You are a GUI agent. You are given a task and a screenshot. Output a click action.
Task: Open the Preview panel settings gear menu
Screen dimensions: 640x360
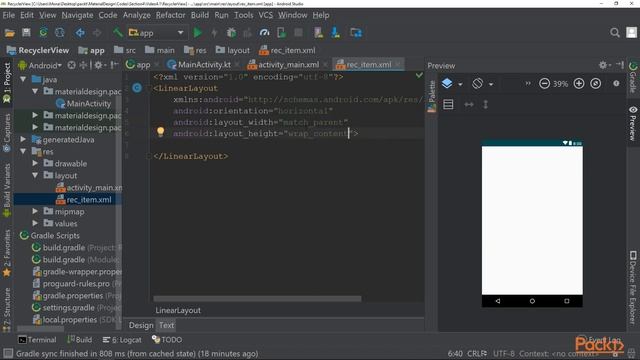point(604,65)
